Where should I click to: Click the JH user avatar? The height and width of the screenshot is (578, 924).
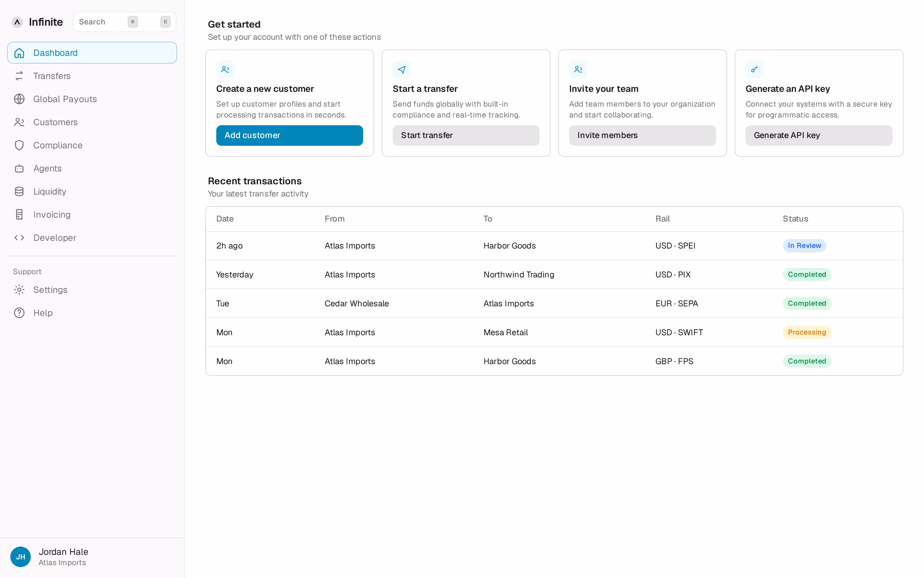21,557
